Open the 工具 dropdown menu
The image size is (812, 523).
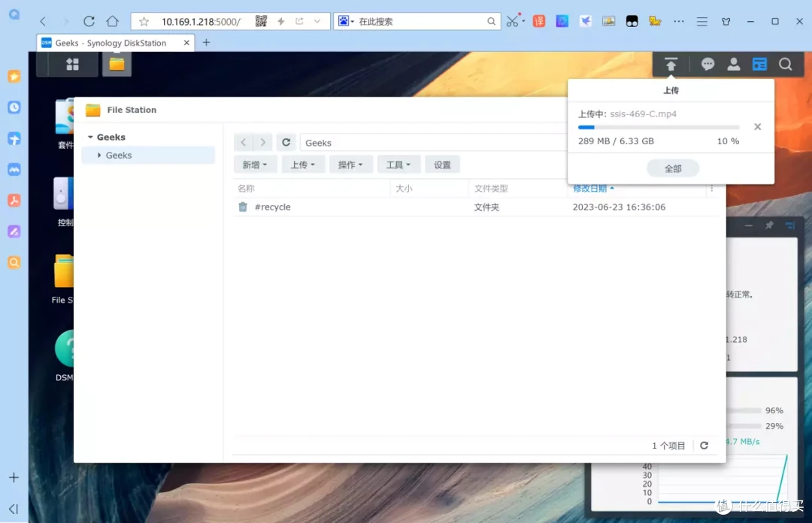point(398,165)
